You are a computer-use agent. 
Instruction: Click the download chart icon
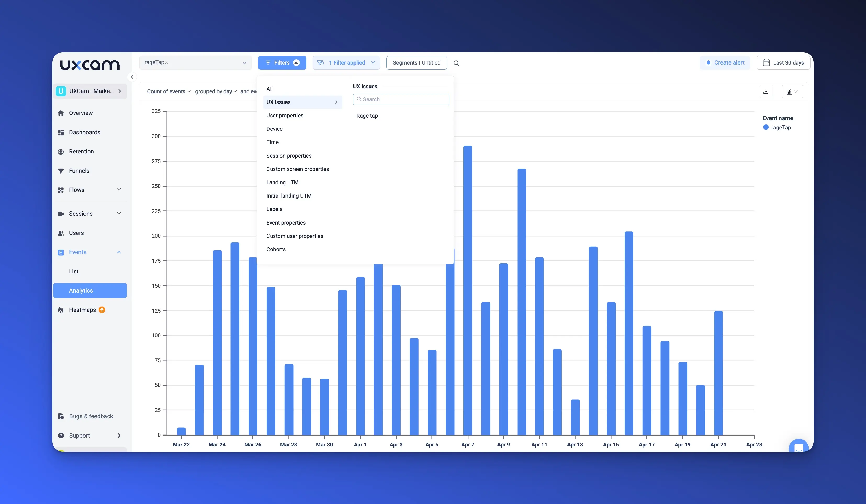tap(766, 91)
